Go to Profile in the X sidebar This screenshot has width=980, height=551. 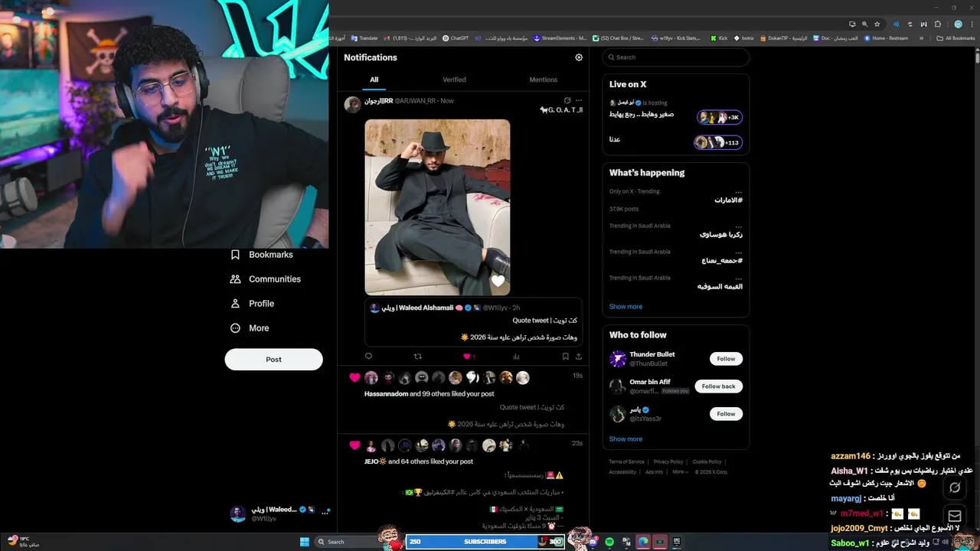click(252, 304)
